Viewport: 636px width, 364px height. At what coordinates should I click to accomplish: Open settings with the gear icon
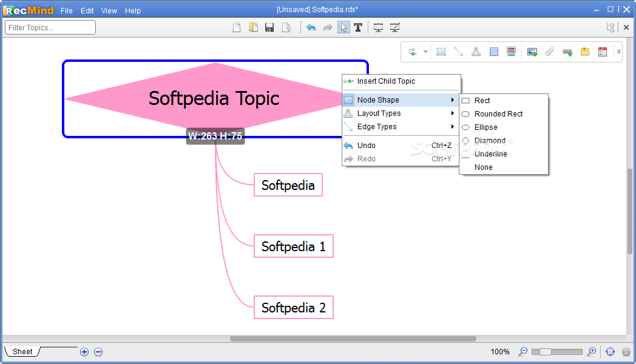point(626,352)
